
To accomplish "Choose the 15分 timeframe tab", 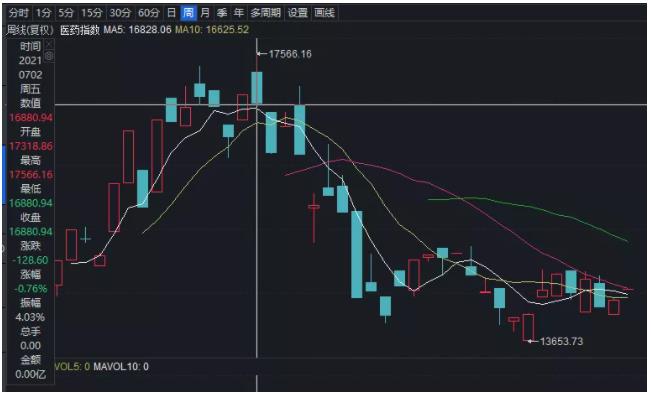I will click(x=91, y=13).
